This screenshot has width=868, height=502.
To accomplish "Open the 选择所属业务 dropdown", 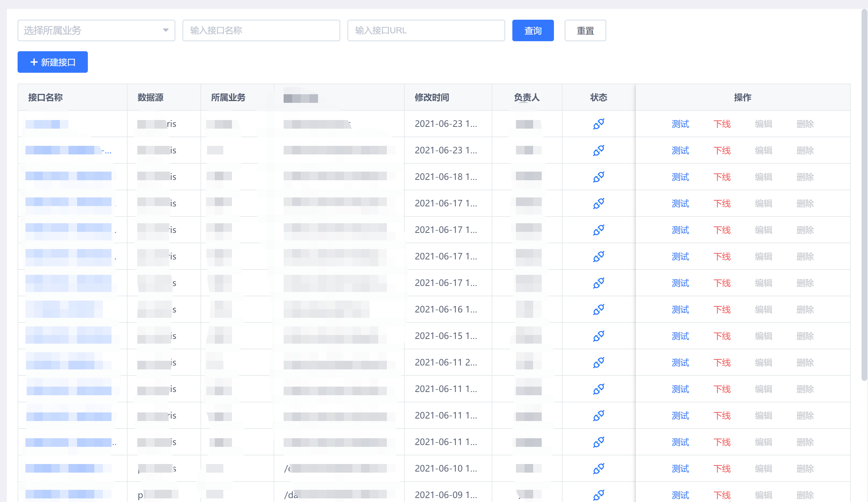I will pyautogui.click(x=96, y=30).
